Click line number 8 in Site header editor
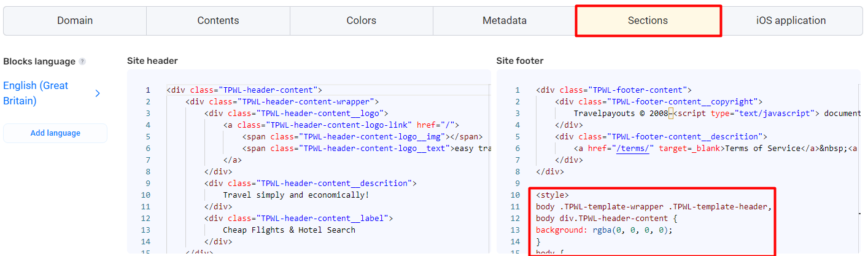Screen dimensions: 868x256 point(148,171)
